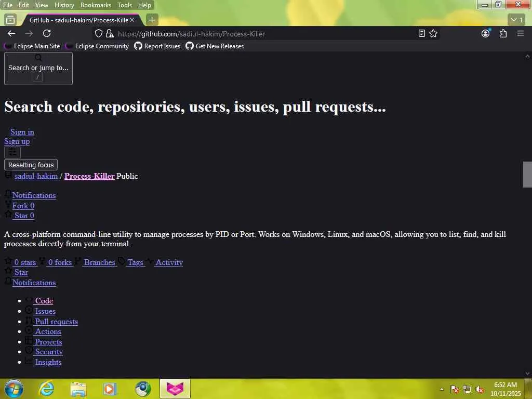Screen dimensions: 532x399
Task: Open the globe browser taskbar icon
Action: coord(142,389)
